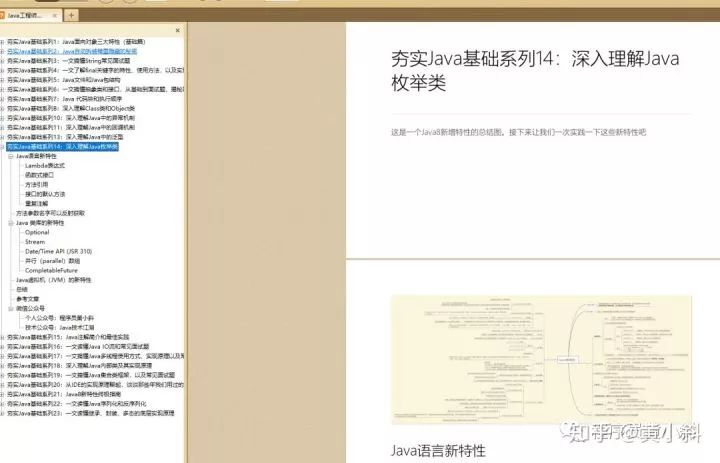
Task: Open bookmark 夯实Java基础系列13: 泛型
Action: tap(65, 137)
